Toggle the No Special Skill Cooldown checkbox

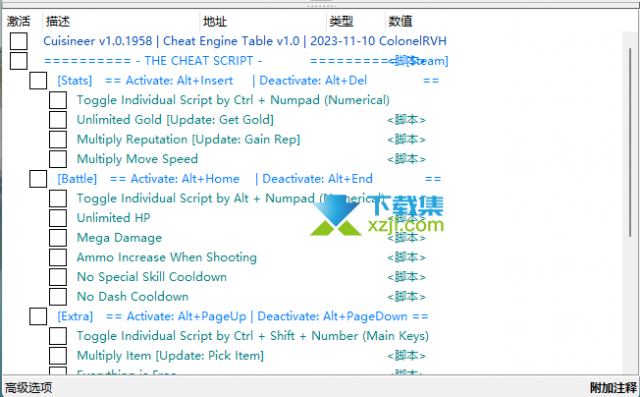(x=58, y=277)
